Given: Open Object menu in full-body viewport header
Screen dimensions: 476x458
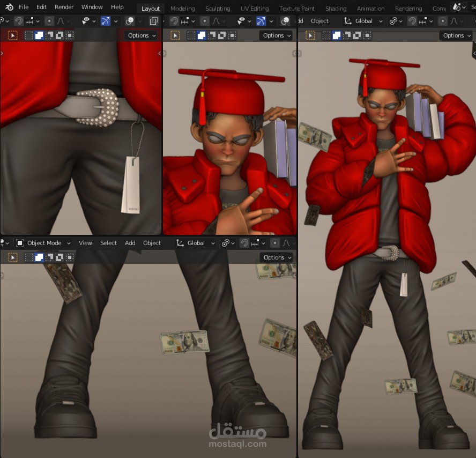Looking at the screenshot, I should (x=319, y=21).
